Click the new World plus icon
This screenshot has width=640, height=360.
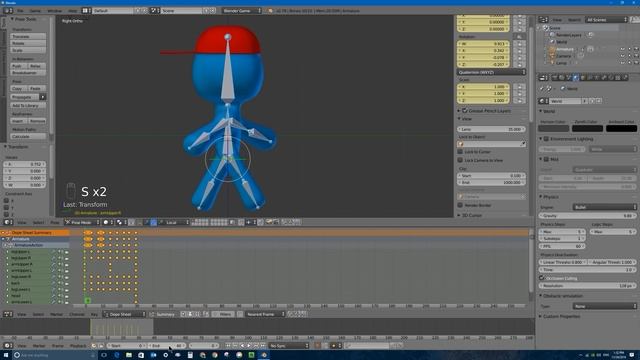592,101
